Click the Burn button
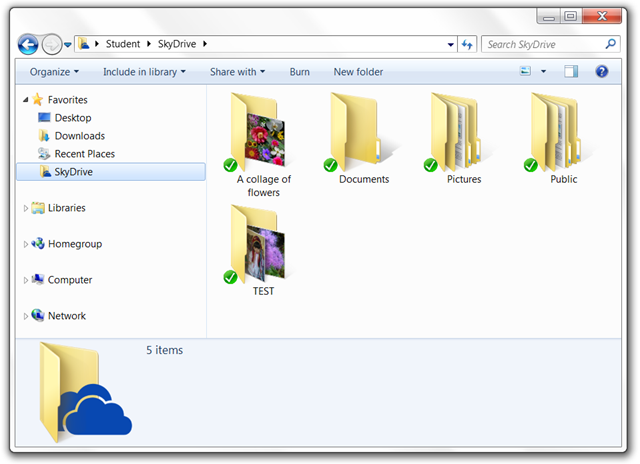Image resolution: width=640 pixels, height=464 pixels. tap(299, 72)
